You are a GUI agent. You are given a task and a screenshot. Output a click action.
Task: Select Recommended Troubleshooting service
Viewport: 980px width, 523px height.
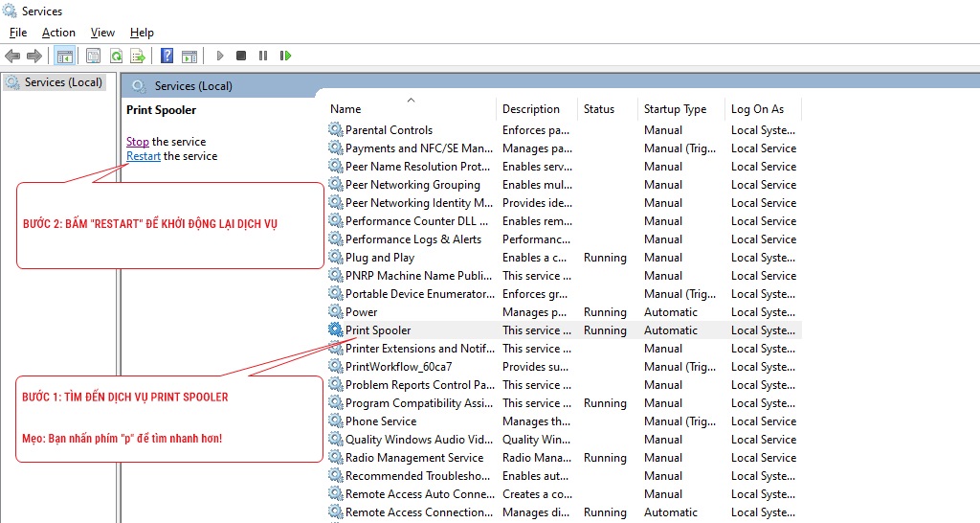coord(564,475)
